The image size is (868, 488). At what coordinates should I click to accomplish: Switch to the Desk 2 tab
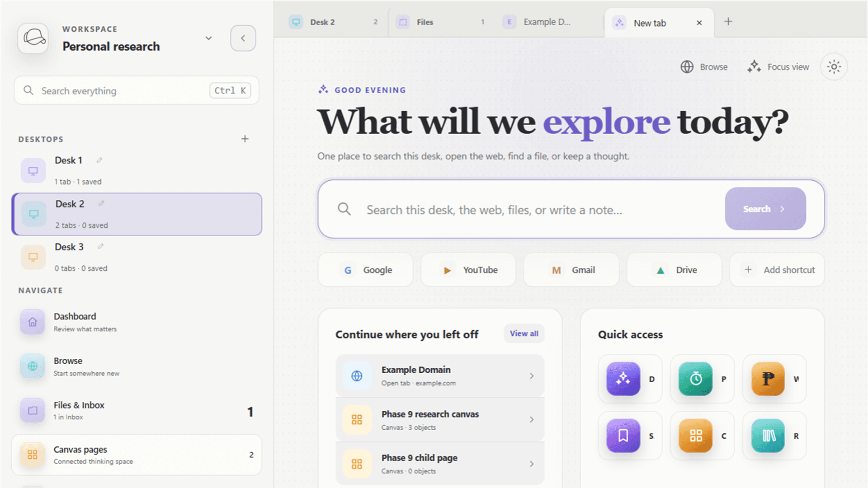point(334,22)
